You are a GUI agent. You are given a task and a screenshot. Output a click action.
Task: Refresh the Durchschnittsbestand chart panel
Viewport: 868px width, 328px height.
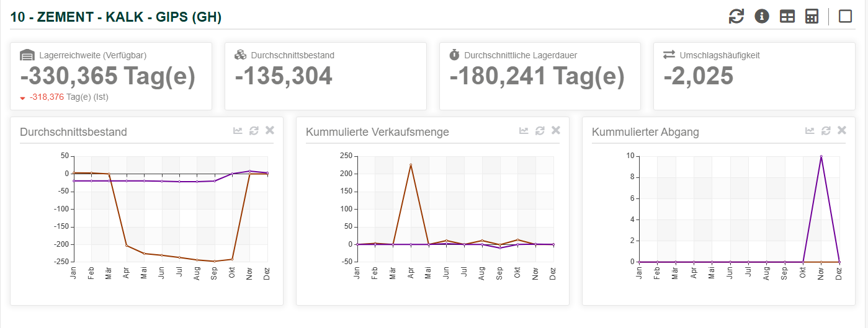click(x=254, y=130)
